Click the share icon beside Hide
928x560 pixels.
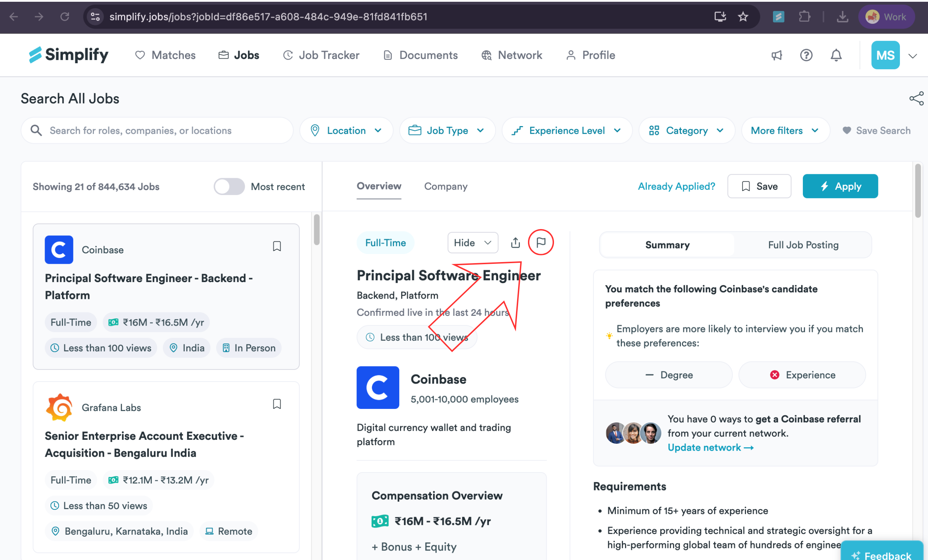pyautogui.click(x=516, y=243)
